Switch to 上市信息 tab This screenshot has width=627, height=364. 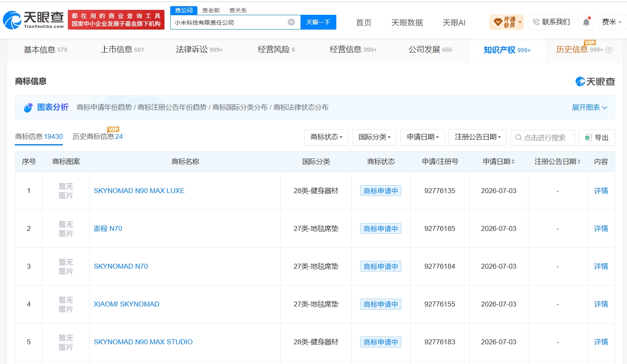[x=123, y=50]
